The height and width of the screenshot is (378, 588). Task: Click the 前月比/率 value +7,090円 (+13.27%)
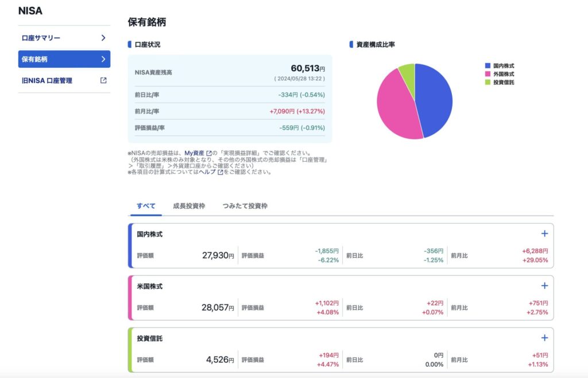pos(297,111)
